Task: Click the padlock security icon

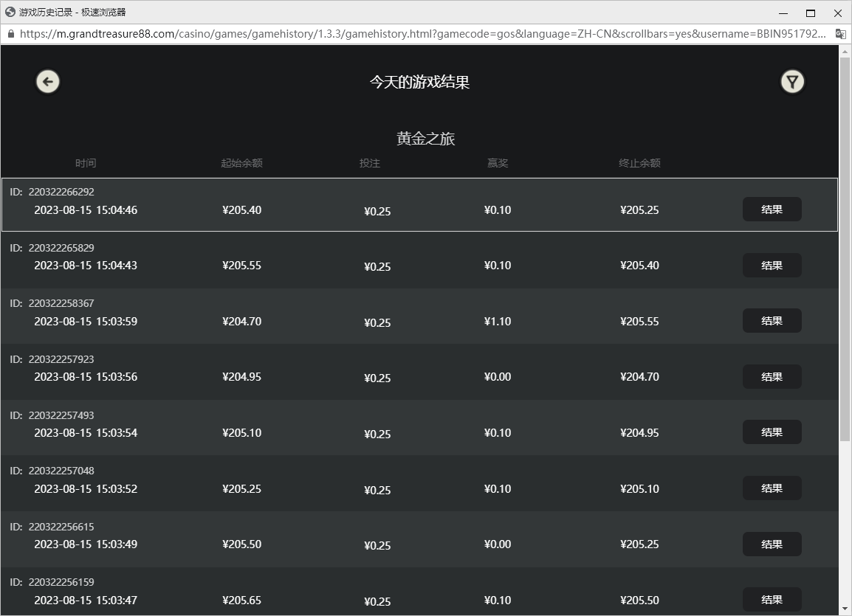Action: pos(10,34)
